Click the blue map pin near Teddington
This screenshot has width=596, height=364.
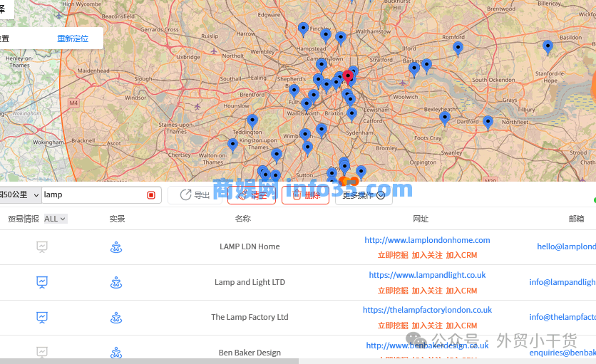point(252,122)
